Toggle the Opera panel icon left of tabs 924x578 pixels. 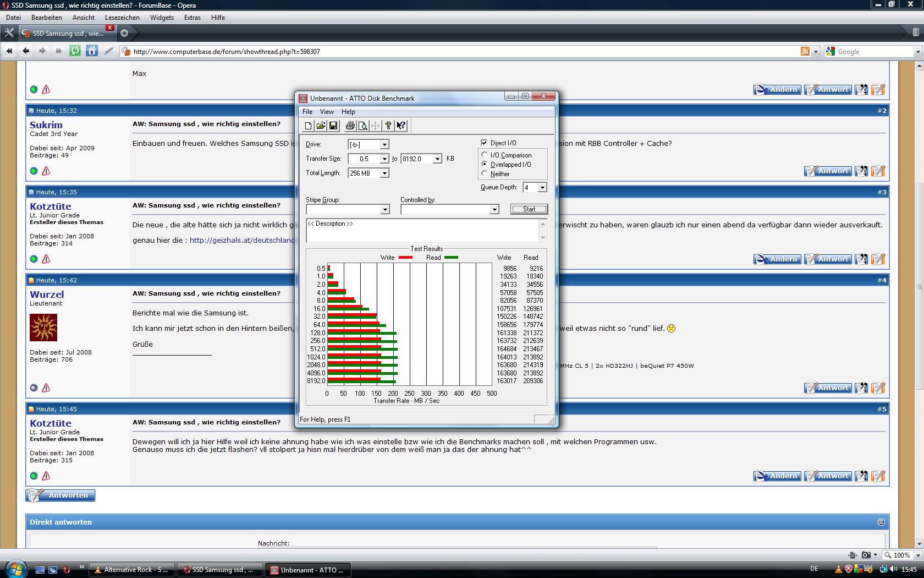pyautogui.click(x=9, y=32)
